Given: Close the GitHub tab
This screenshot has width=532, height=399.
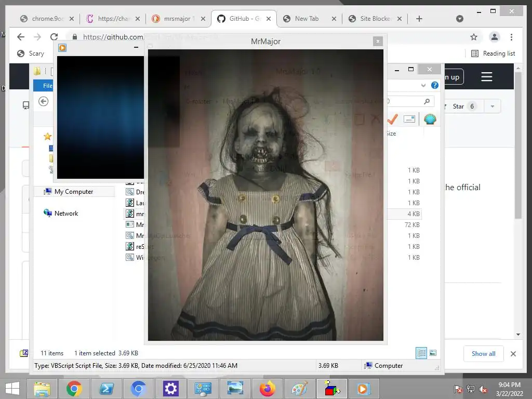Looking at the screenshot, I should (x=269, y=19).
